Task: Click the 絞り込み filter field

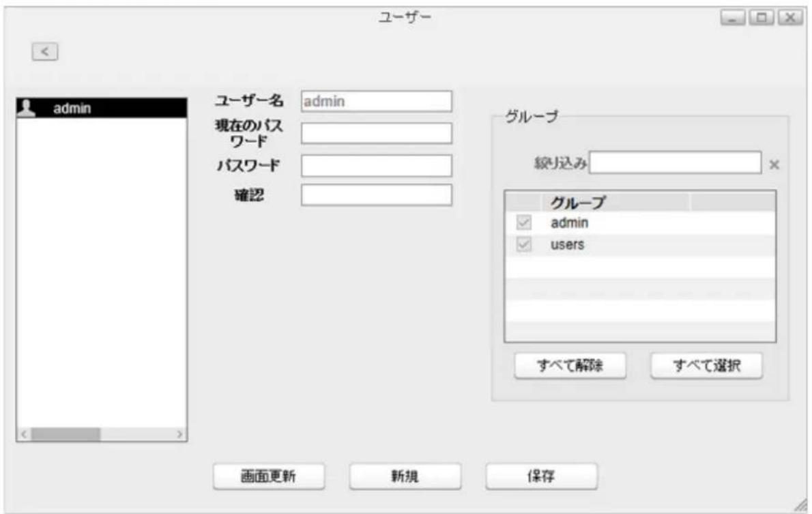Action: [x=676, y=162]
